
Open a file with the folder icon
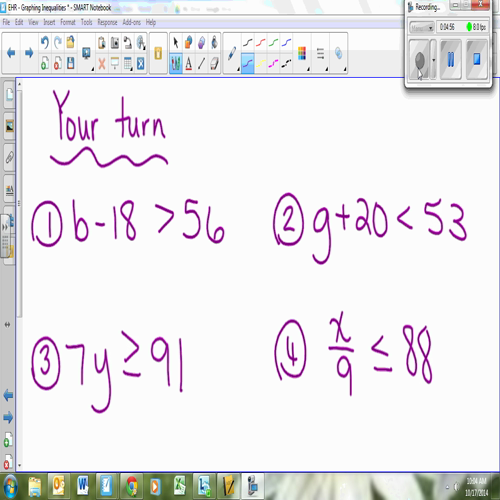pyautogui.click(x=70, y=42)
